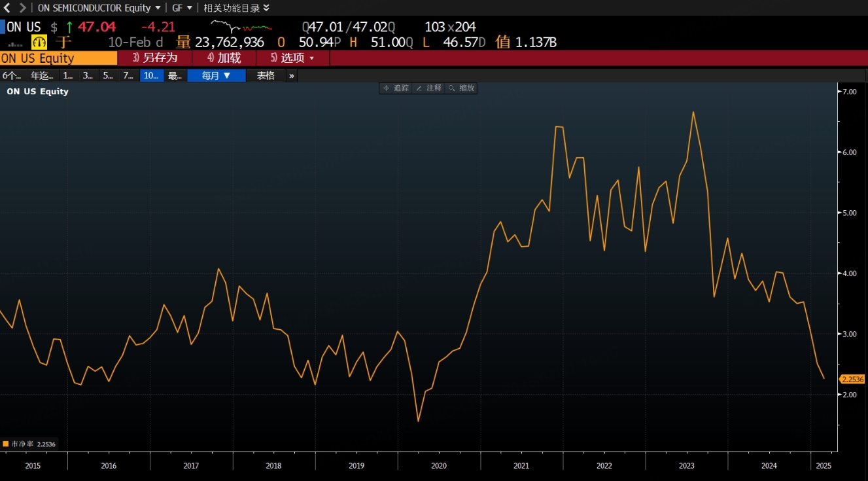The height and width of the screenshot is (481, 868).
Task: Activate the 缩放 zoom magnifier tool
Action: click(x=461, y=88)
